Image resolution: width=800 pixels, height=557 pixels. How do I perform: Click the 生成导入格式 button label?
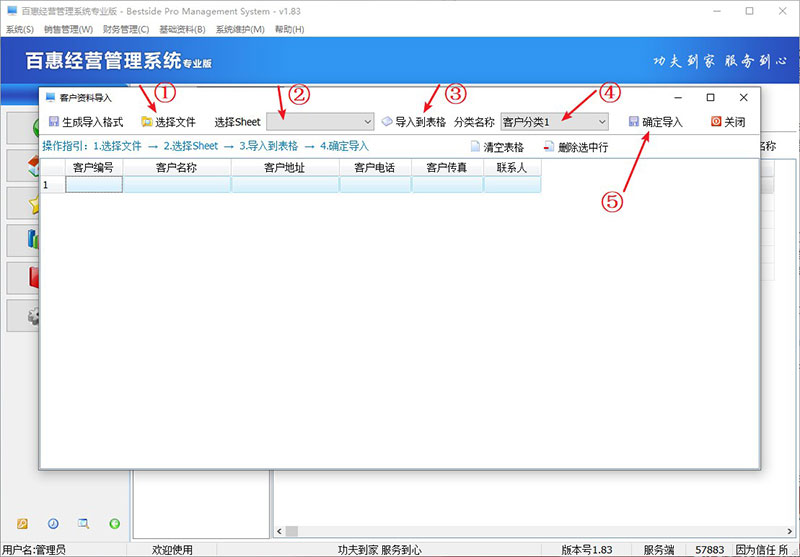[92, 122]
